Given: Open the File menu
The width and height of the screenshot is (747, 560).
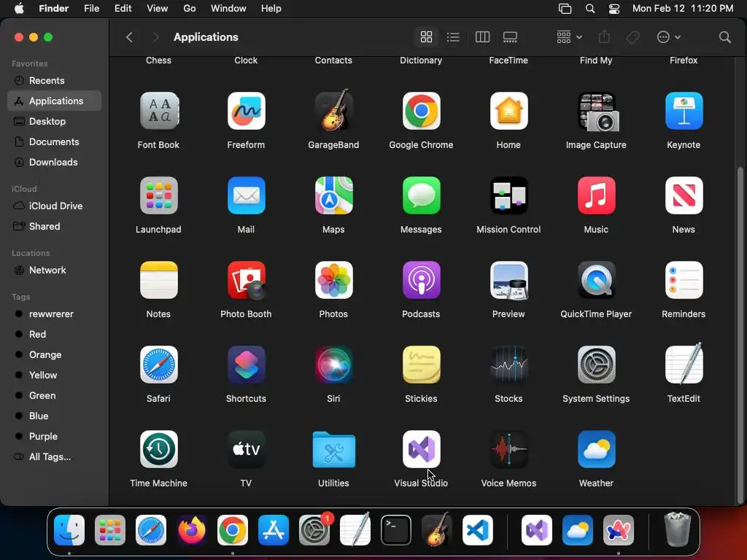Looking at the screenshot, I should click(91, 9).
